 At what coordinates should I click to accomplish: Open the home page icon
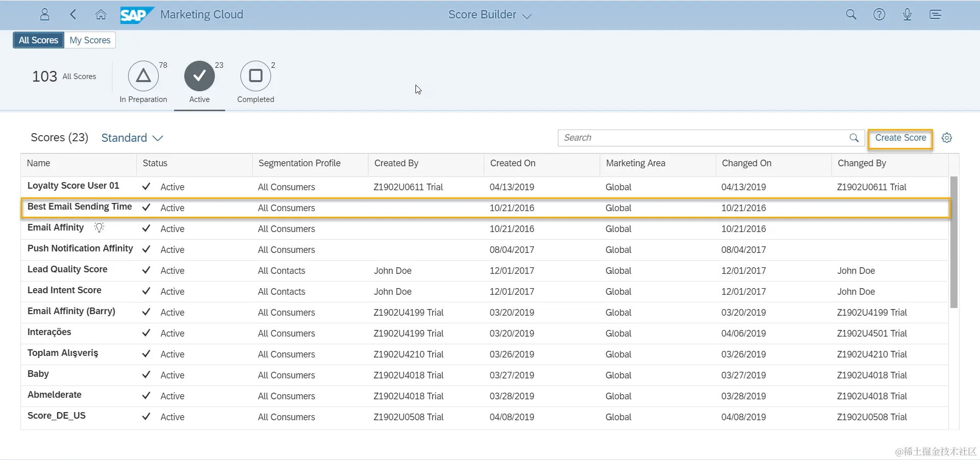coord(101,14)
